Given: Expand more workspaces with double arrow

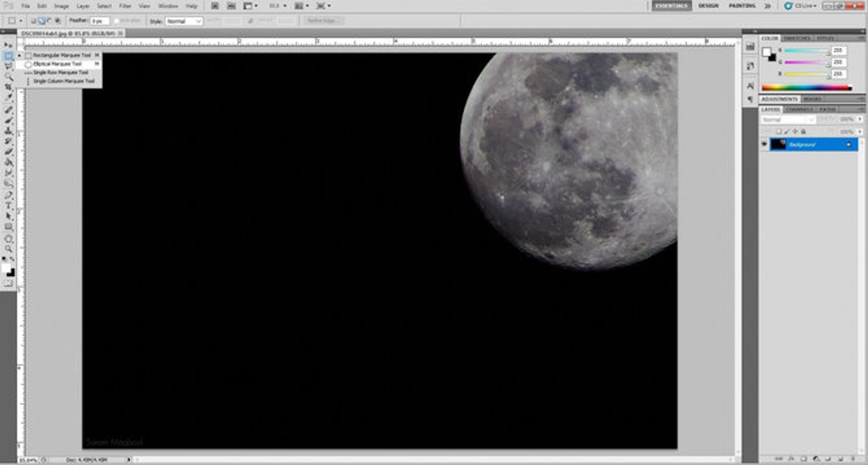Looking at the screenshot, I should point(768,6).
